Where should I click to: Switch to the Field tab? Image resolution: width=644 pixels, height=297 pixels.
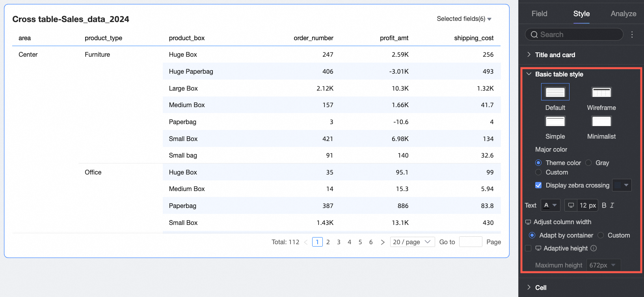[539, 14]
